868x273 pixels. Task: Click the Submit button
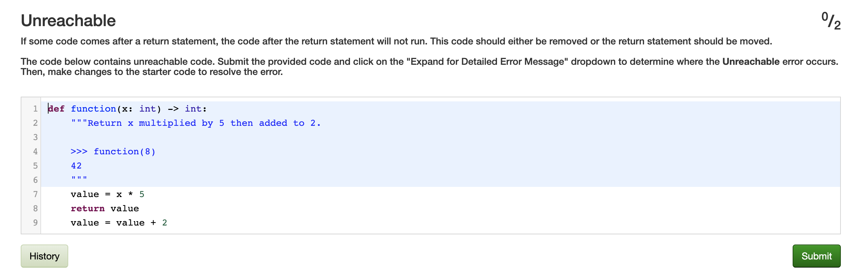816,256
